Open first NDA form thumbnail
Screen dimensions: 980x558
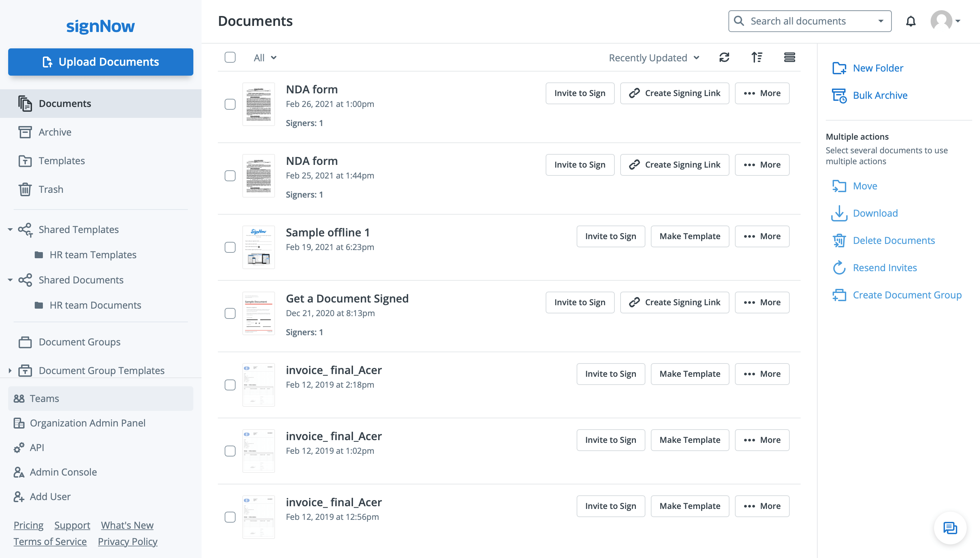(258, 104)
